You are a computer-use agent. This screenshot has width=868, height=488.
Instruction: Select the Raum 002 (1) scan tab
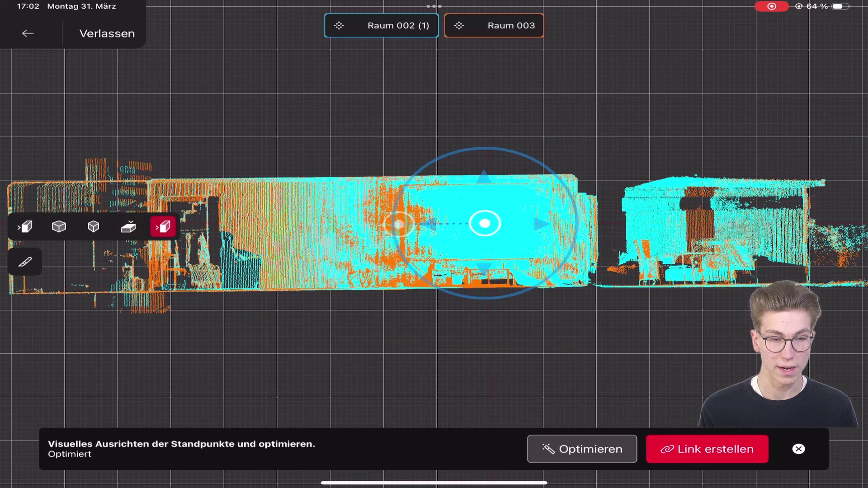[381, 26]
